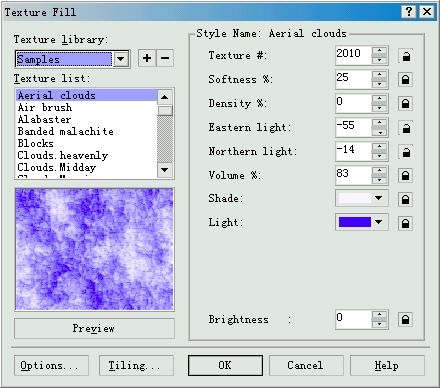The image size is (440, 388).
Task: Open the Texture library dropdown arrow
Action: [121, 59]
